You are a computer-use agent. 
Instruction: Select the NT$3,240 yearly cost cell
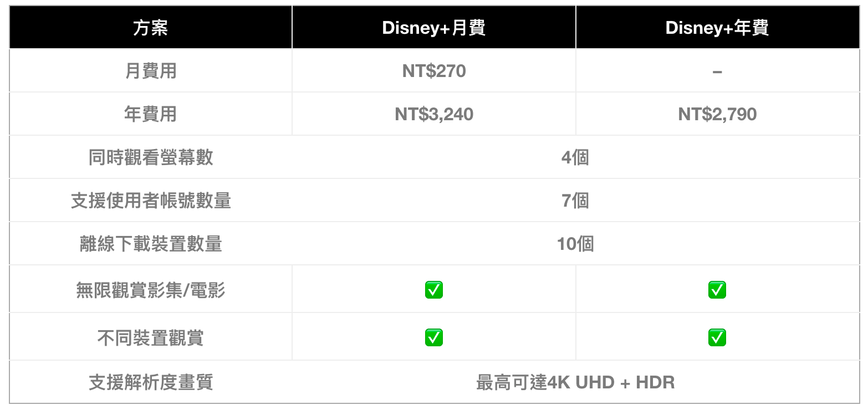tap(434, 114)
